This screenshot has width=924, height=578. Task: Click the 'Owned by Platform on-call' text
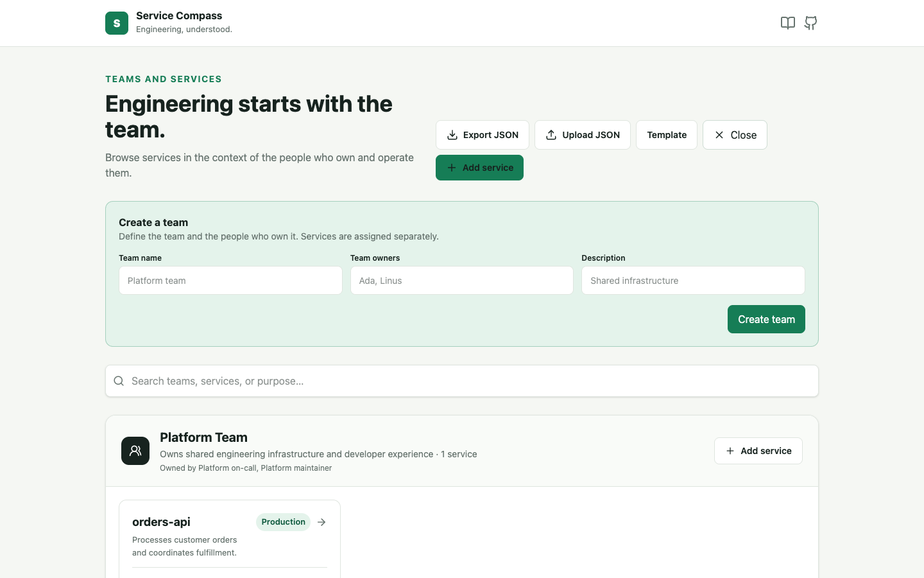click(x=246, y=468)
